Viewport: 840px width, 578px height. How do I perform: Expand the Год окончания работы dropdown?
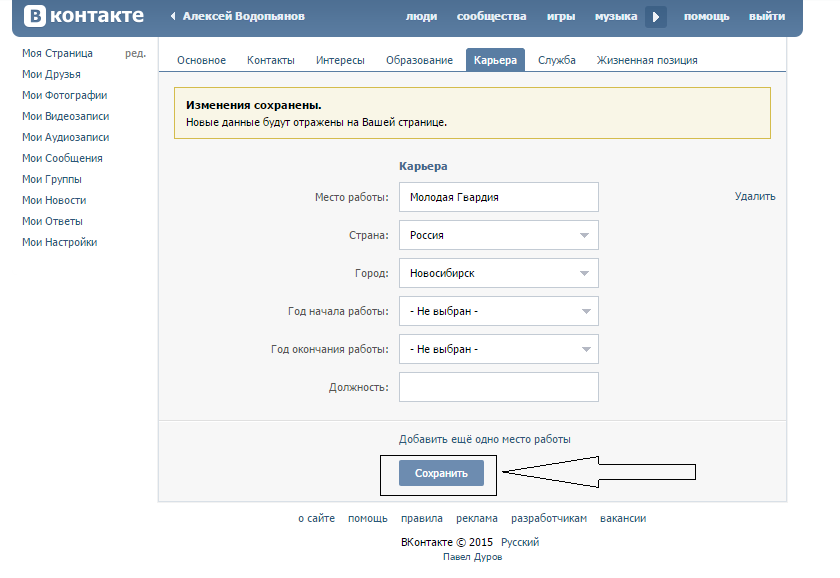(x=498, y=349)
